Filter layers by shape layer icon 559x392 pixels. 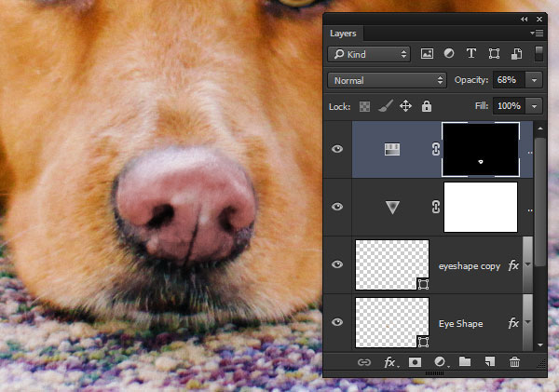pos(494,54)
